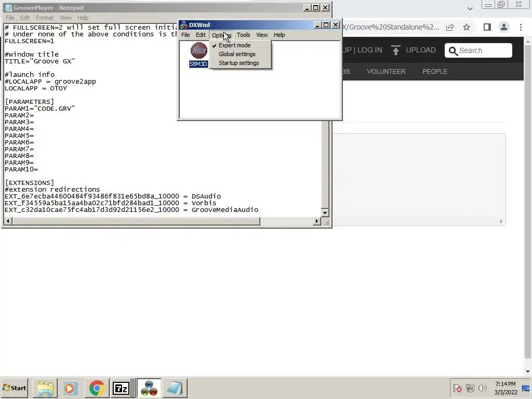This screenshot has width=532, height=399.
Task: Click the UPLOAD link
Action: (421, 50)
